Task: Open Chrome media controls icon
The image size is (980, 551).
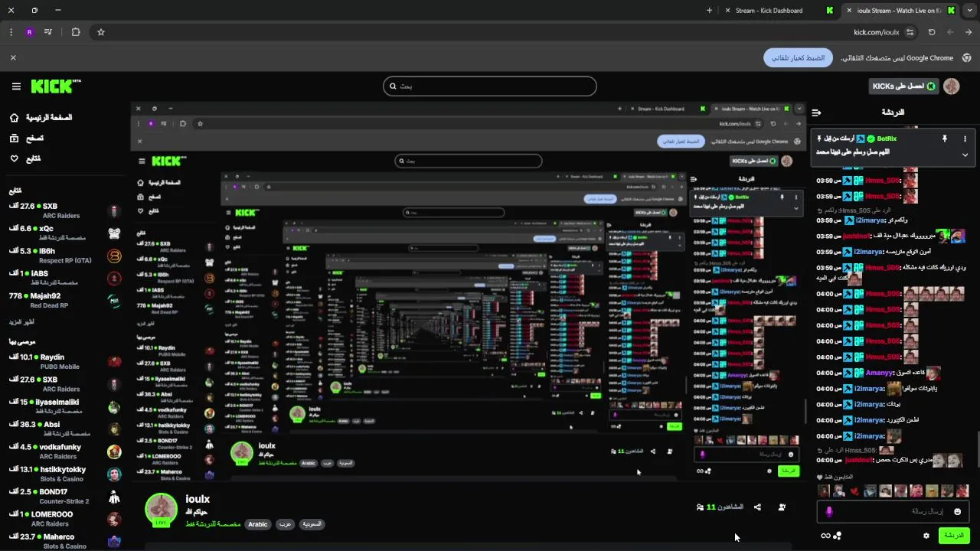Action: pyautogui.click(x=48, y=32)
